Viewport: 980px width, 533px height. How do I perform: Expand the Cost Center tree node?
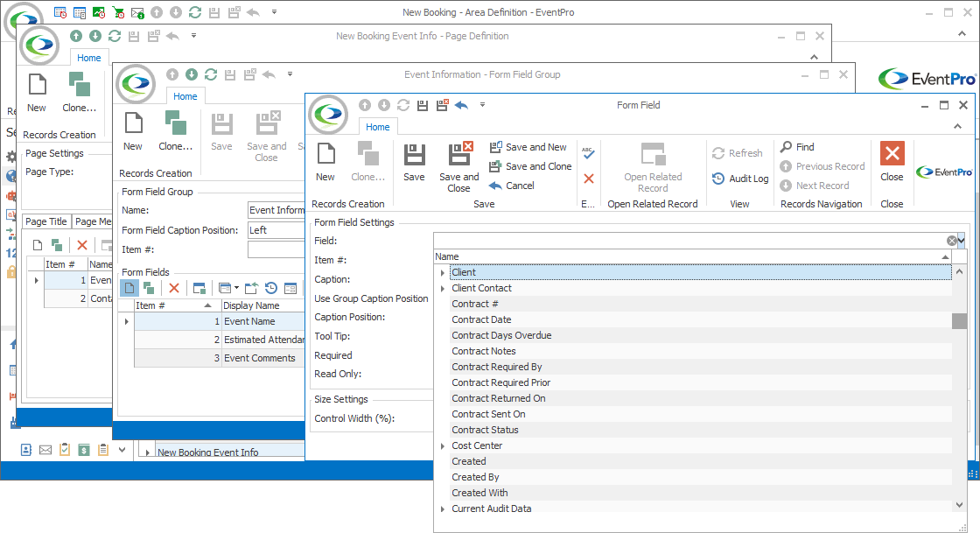click(443, 446)
